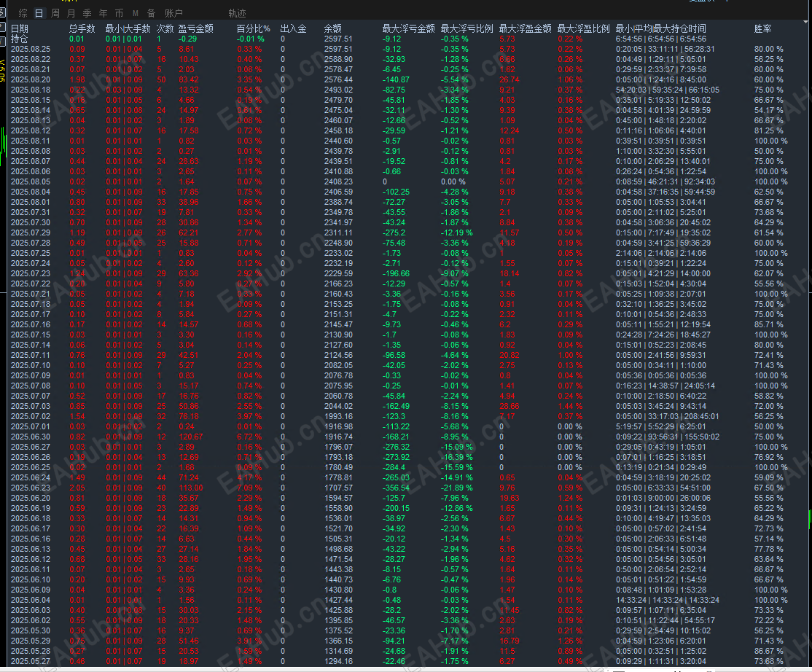Sort by the 次数 column header
This screenshot has width=812, height=672.
pyautogui.click(x=165, y=28)
